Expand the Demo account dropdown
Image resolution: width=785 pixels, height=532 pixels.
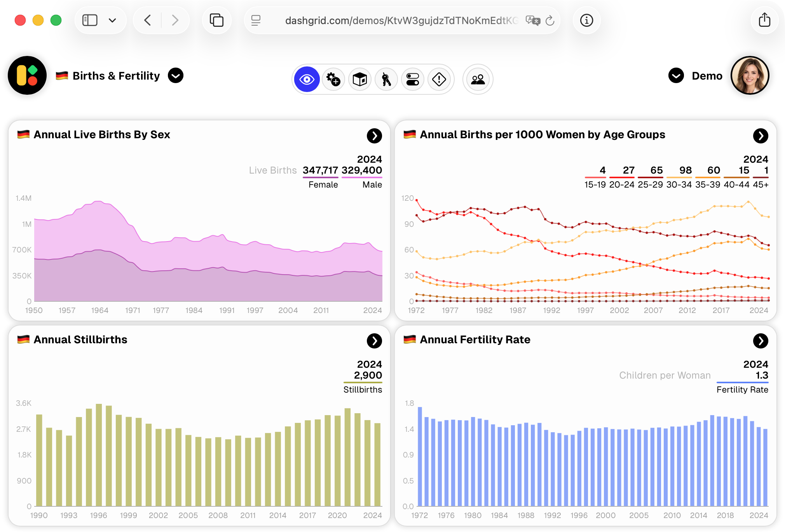click(676, 76)
